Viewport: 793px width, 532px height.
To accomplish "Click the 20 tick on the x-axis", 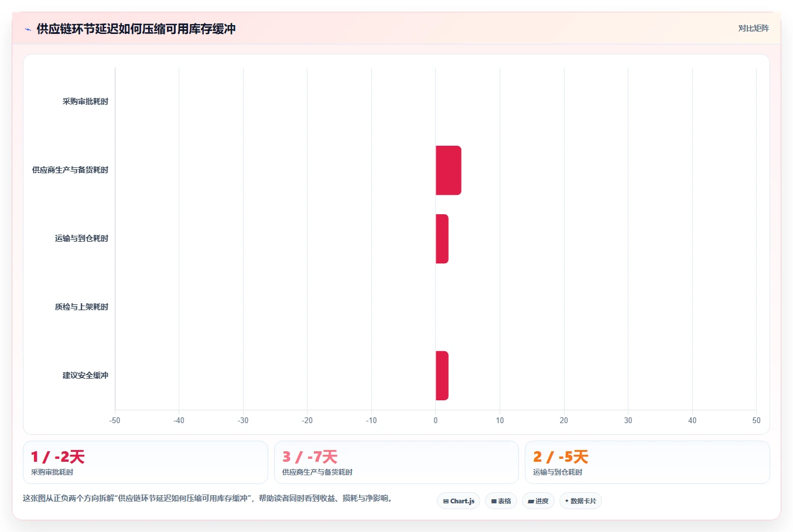I will click(x=564, y=420).
